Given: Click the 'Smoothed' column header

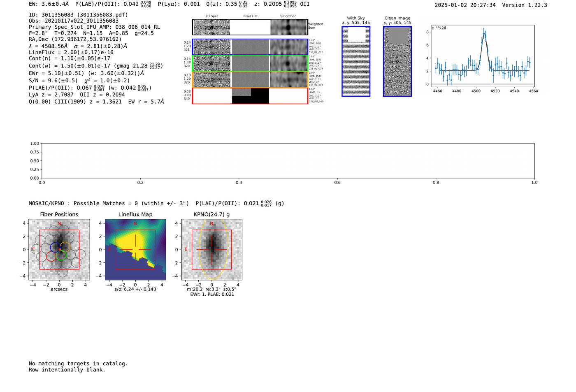Looking at the screenshot, I should [x=288, y=16].
